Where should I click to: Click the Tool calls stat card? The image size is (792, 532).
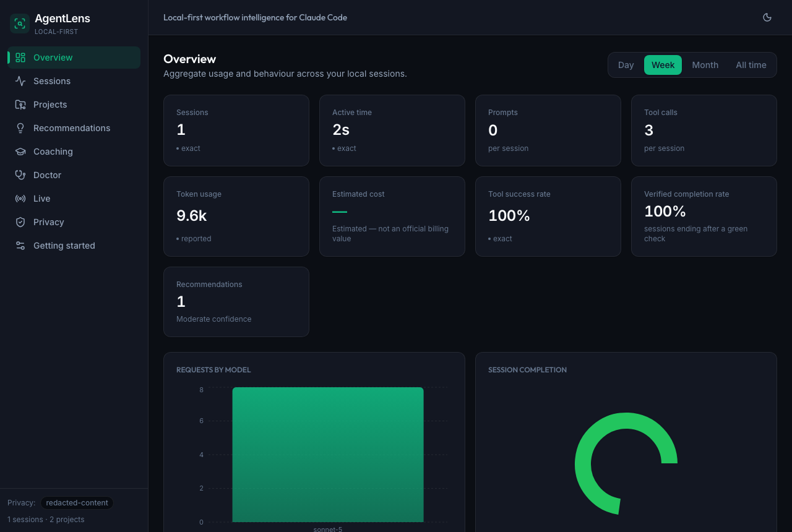coord(704,131)
